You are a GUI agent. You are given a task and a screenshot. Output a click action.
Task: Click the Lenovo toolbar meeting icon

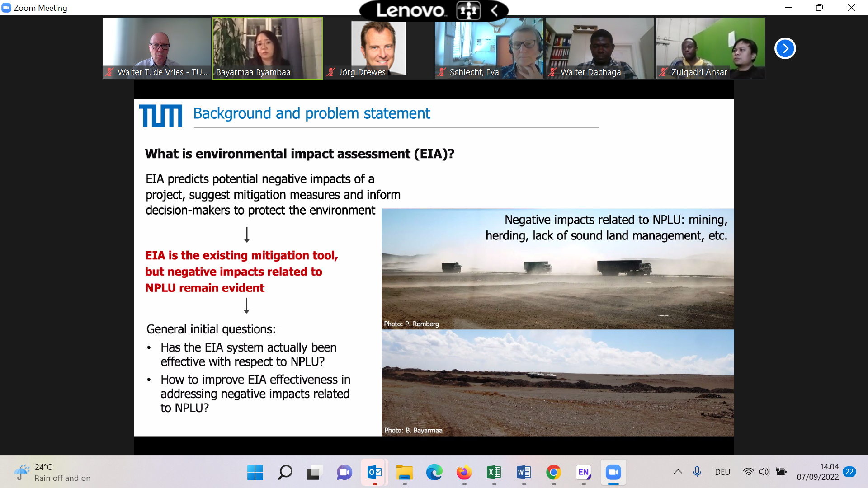pyautogui.click(x=468, y=10)
